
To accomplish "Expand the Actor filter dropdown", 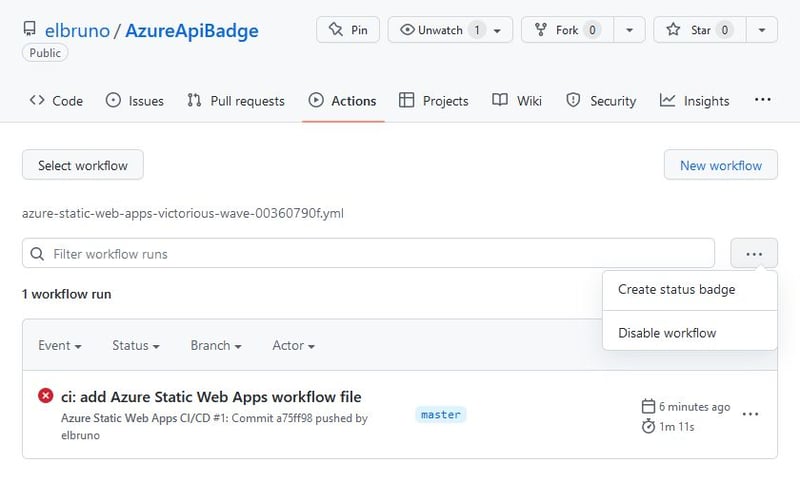I will [293, 345].
